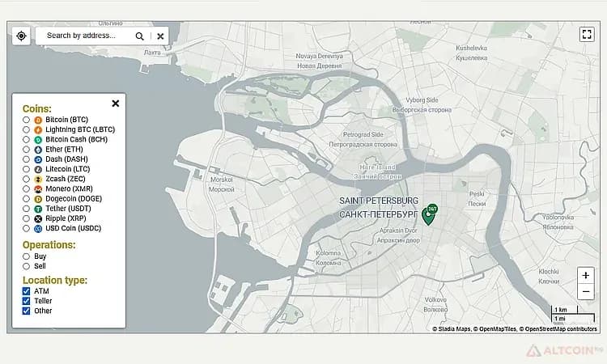This screenshot has width=607, height=364.
Task: Click the Vyborg Side map label
Action: 422,100
